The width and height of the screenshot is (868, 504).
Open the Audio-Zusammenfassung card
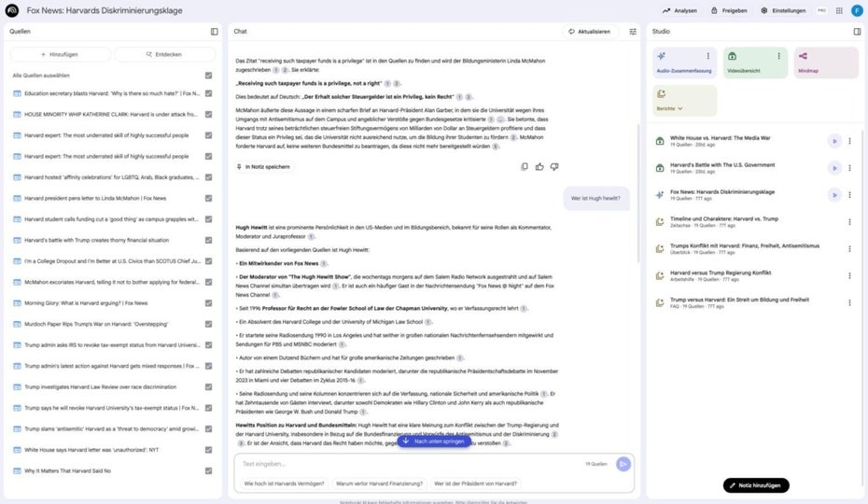pos(684,63)
